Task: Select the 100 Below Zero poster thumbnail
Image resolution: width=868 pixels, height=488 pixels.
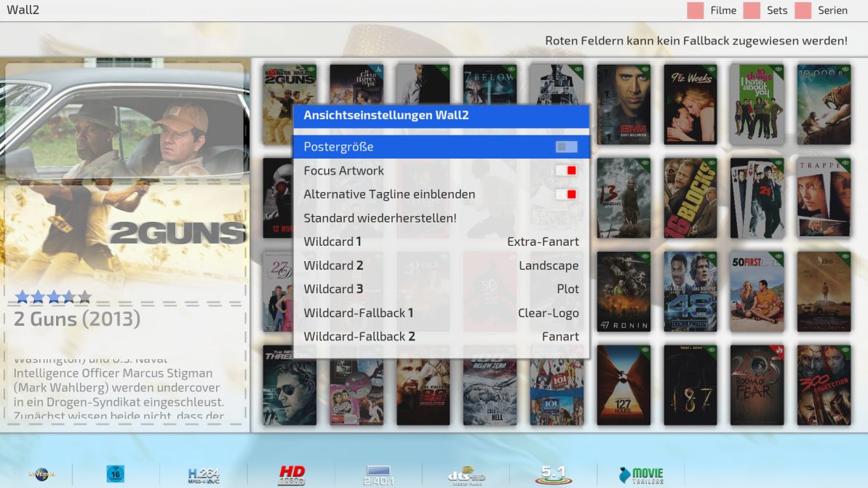Action: 490,392
